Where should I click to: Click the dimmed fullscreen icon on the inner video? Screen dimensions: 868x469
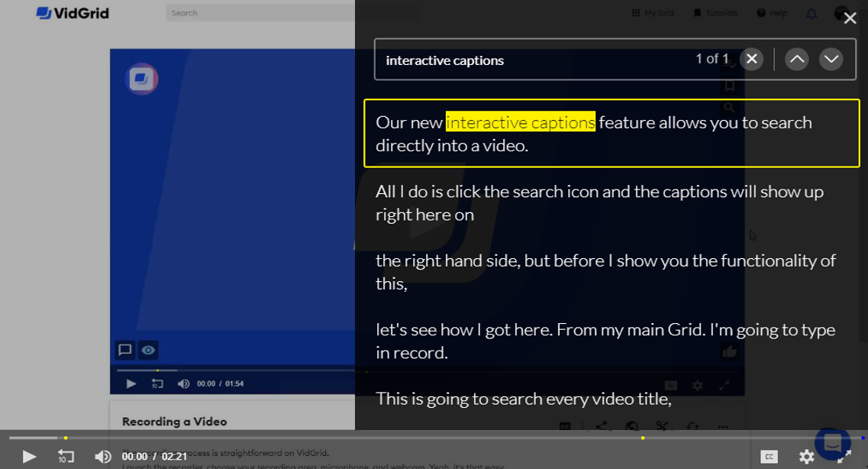tap(724, 386)
